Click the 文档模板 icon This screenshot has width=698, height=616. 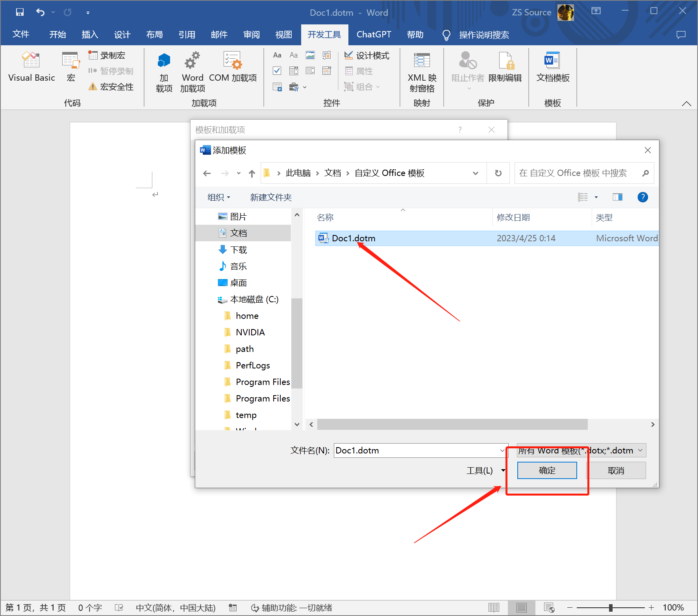click(552, 61)
